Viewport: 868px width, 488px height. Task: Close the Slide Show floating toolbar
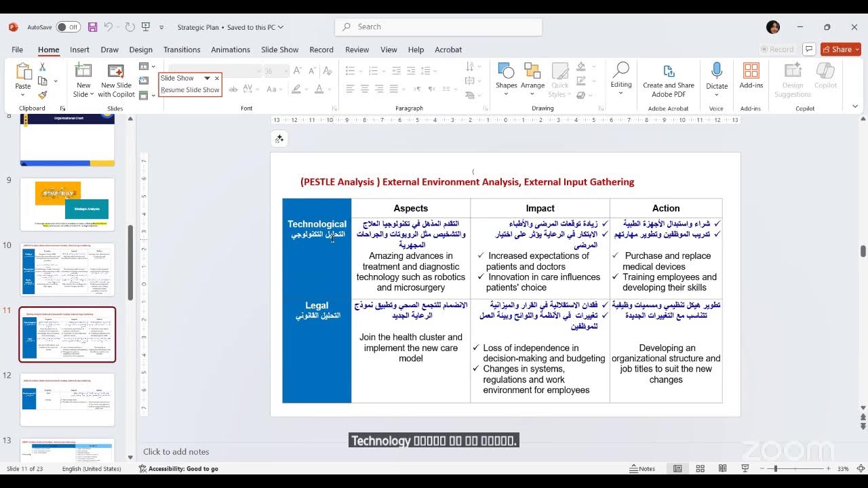click(x=217, y=78)
